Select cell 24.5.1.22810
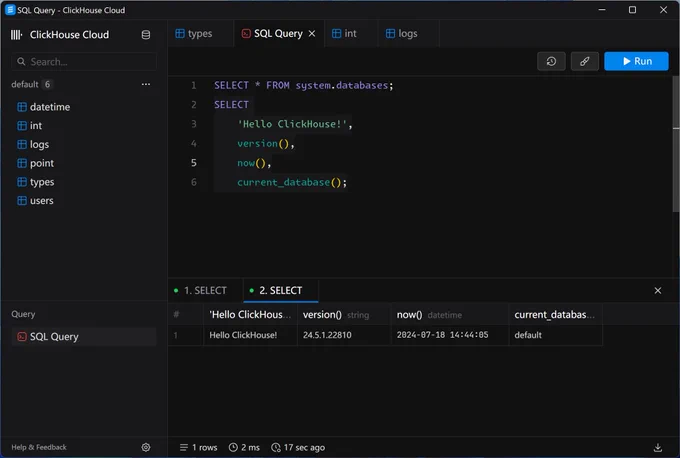The height and width of the screenshot is (458, 680). [344, 335]
